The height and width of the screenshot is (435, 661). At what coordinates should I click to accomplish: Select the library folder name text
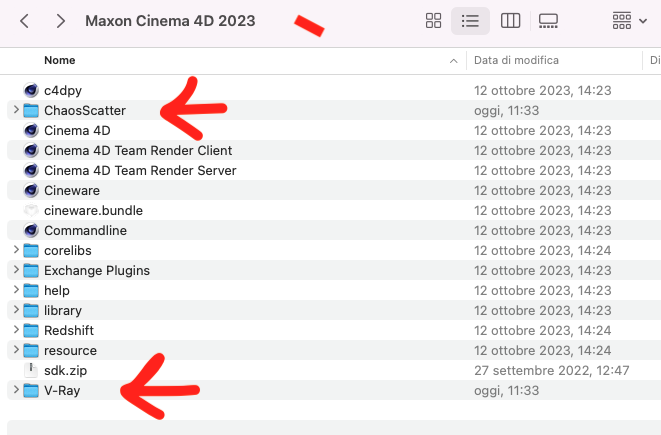63,311
